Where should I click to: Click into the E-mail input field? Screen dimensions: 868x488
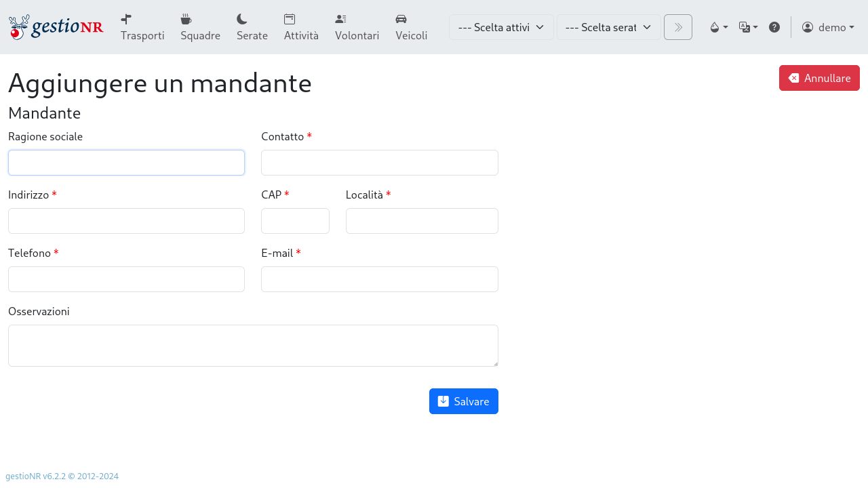tap(379, 279)
